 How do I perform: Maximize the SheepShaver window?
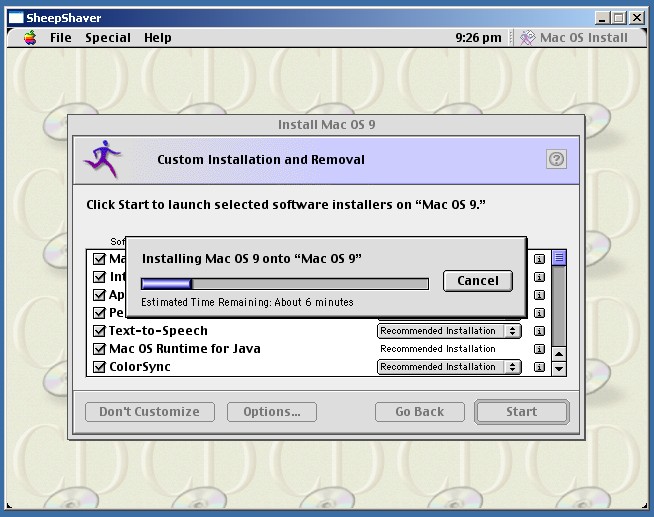[x=619, y=18]
